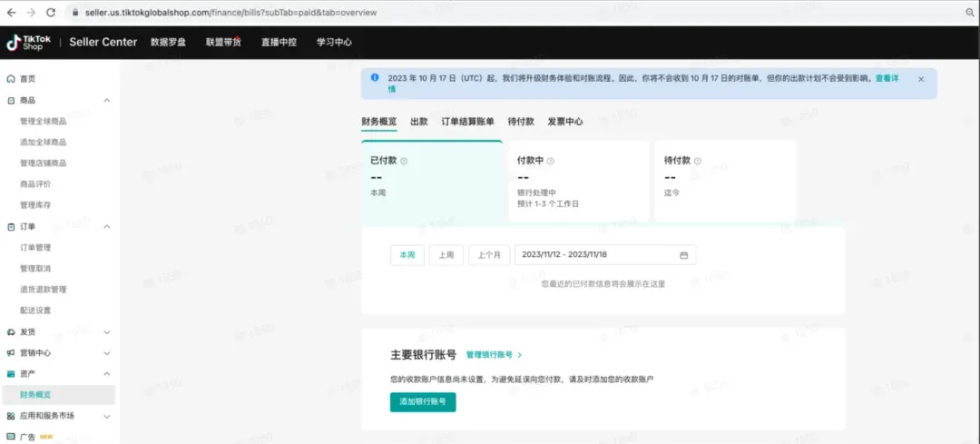Switch to the 出款 tab
The height and width of the screenshot is (444, 980).
[419, 122]
